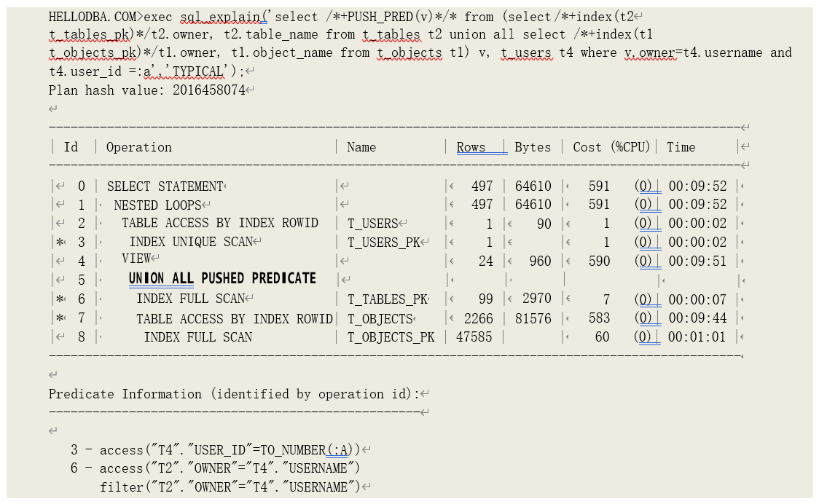Click the bold UNION ALL PUSHED PREDICATE text

(222, 279)
